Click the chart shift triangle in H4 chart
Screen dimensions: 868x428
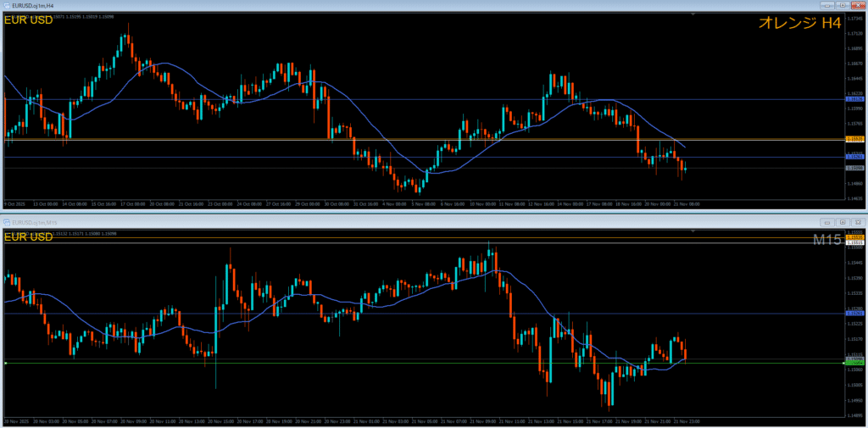693,13
